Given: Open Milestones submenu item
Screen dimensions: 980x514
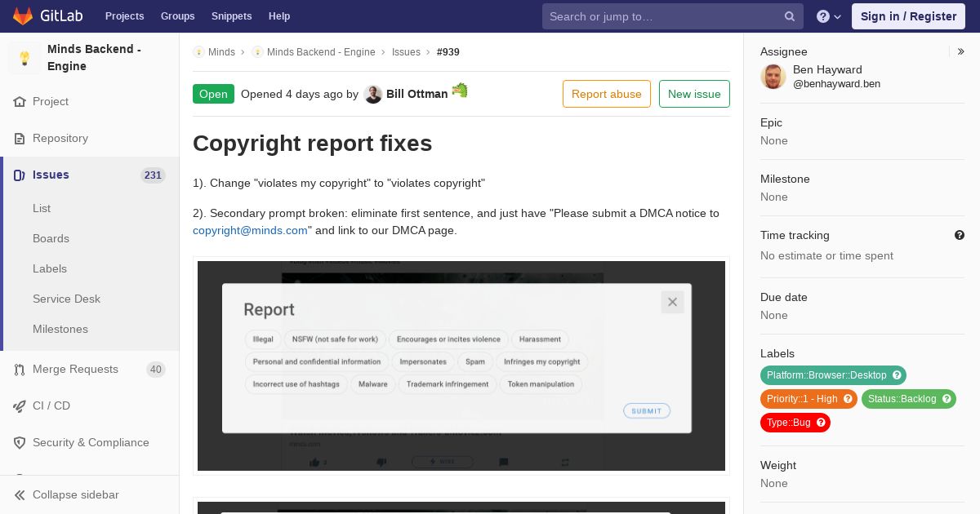Looking at the screenshot, I should point(60,329).
